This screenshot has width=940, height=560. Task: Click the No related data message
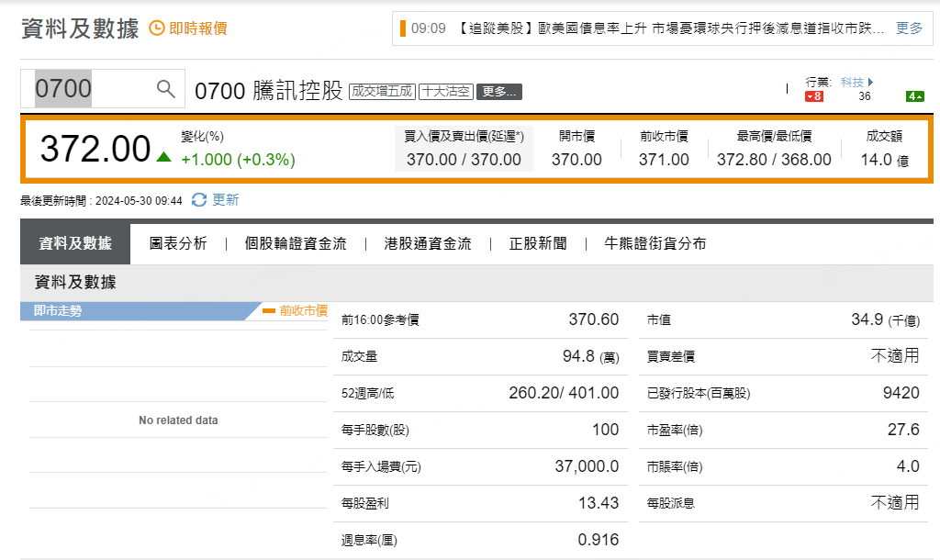coord(178,420)
